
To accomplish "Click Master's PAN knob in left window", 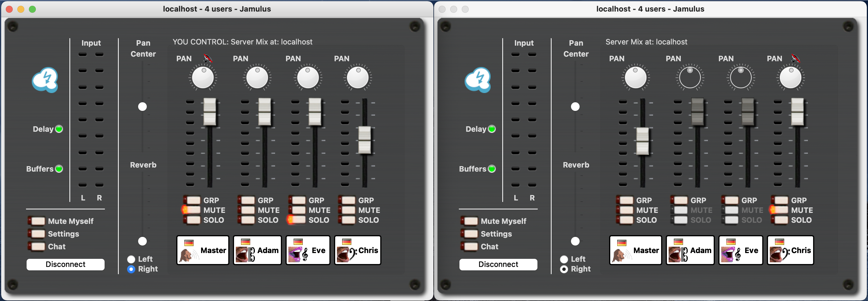I will click(x=203, y=77).
